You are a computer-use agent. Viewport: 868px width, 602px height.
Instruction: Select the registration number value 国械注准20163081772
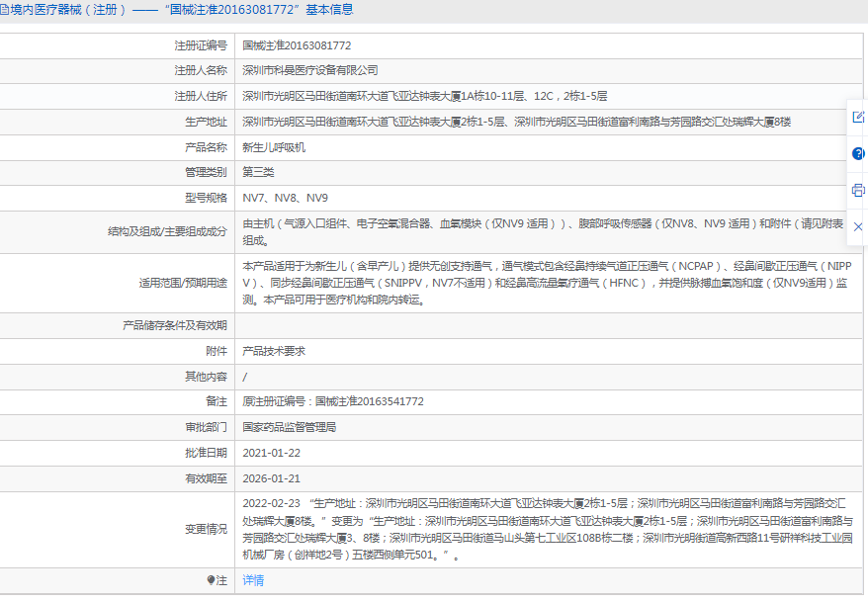(x=297, y=45)
